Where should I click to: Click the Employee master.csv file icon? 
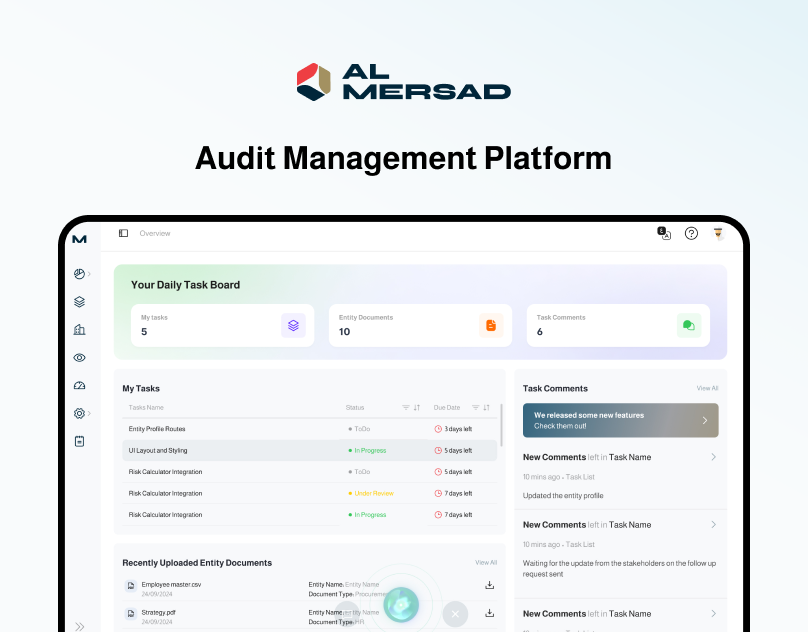click(131, 586)
